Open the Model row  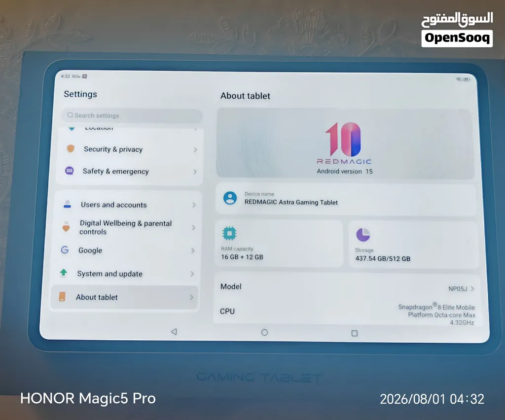[x=347, y=287]
